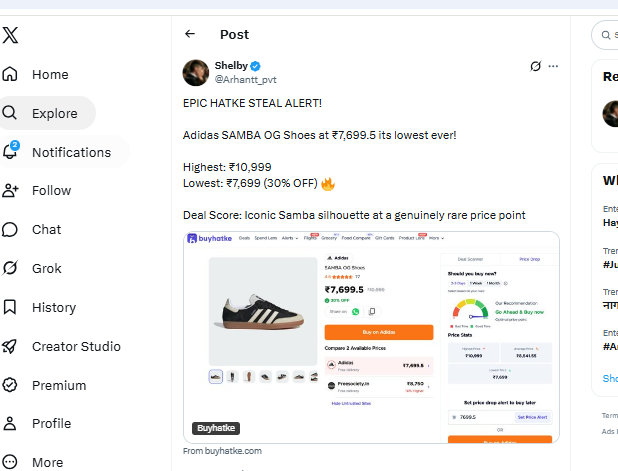Click the Grok icon on Shelby's post
This screenshot has width=618, height=471.
pyautogui.click(x=535, y=66)
